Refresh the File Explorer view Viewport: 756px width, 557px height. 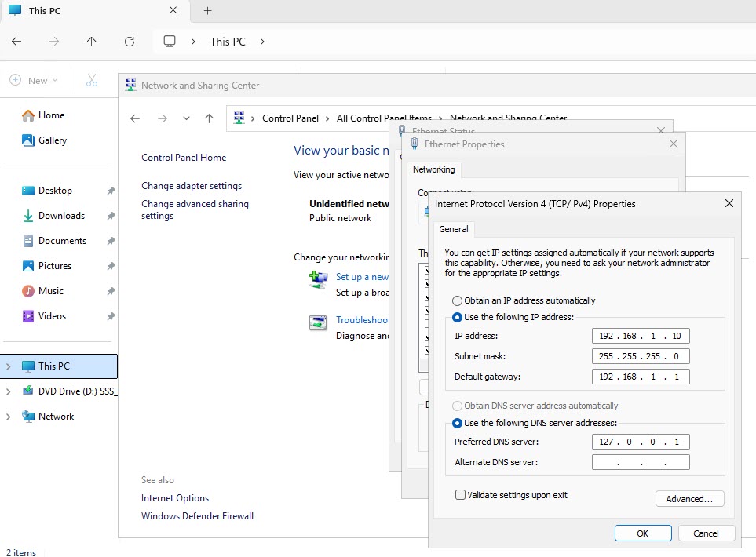point(130,42)
